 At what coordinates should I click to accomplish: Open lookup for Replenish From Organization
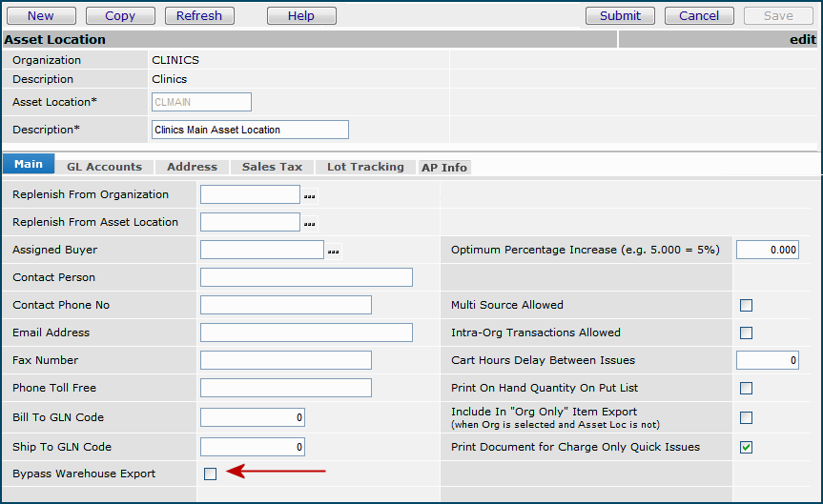pos(309,196)
